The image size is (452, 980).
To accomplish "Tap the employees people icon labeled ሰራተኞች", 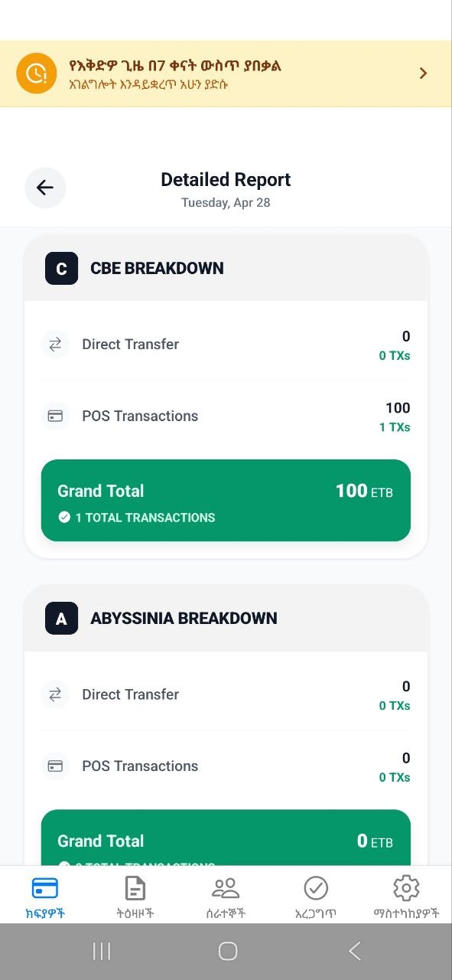I will pyautogui.click(x=226, y=887).
